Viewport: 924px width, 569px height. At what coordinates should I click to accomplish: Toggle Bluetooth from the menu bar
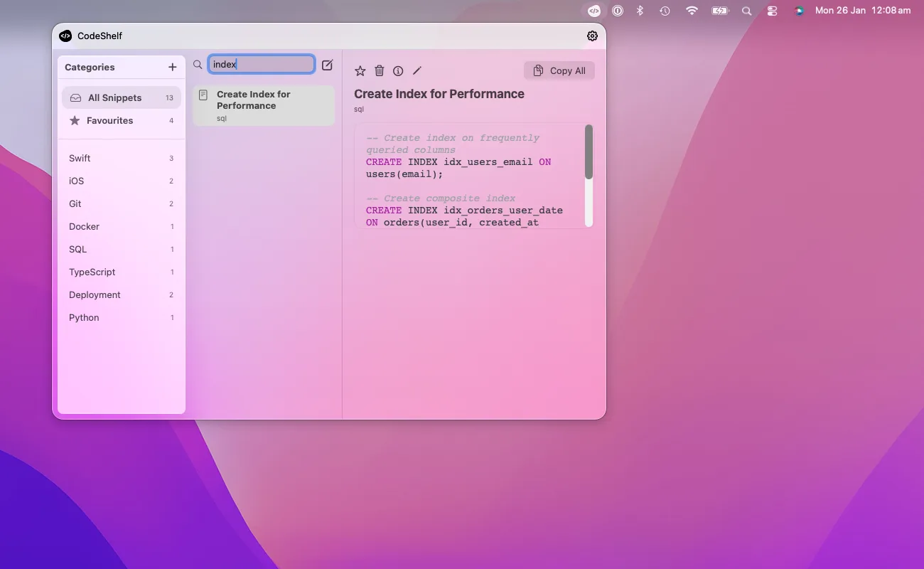click(x=639, y=11)
